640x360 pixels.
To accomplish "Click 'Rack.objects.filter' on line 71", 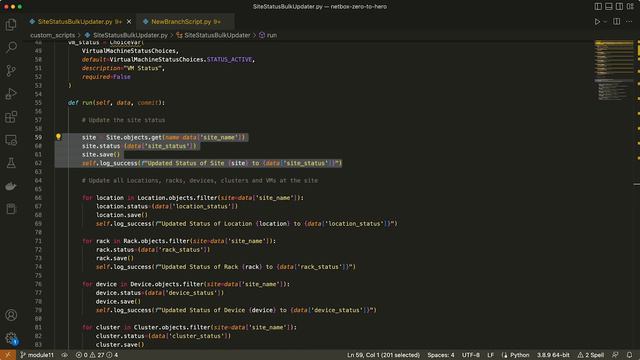I will [x=157, y=241].
